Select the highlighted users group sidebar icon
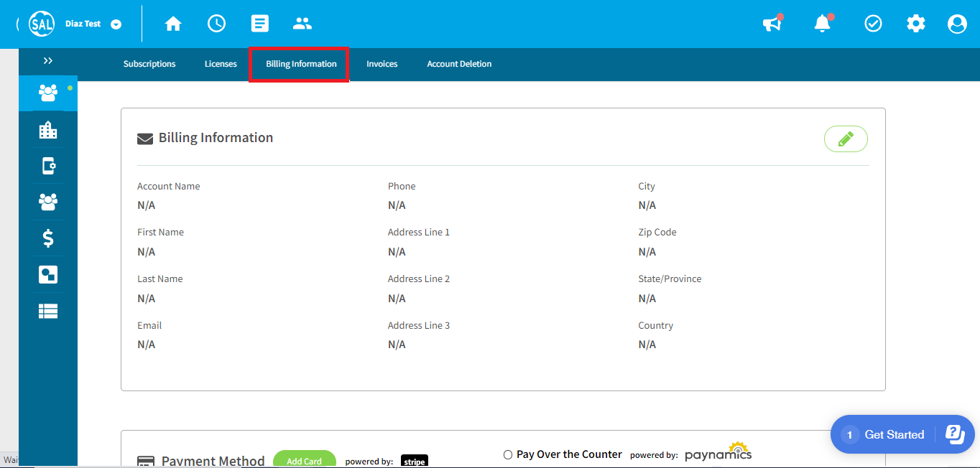980x468 pixels. click(x=48, y=93)
